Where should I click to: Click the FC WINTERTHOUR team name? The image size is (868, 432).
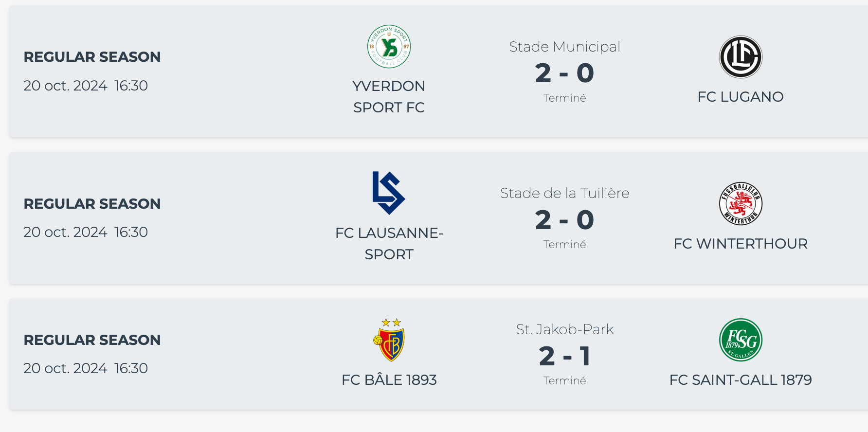coord(741,244)
